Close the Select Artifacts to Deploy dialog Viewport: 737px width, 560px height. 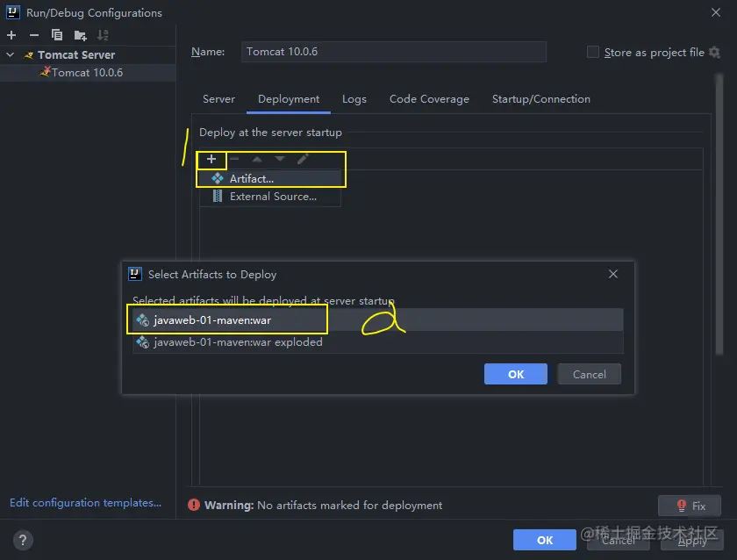click(x=613, y=274)
